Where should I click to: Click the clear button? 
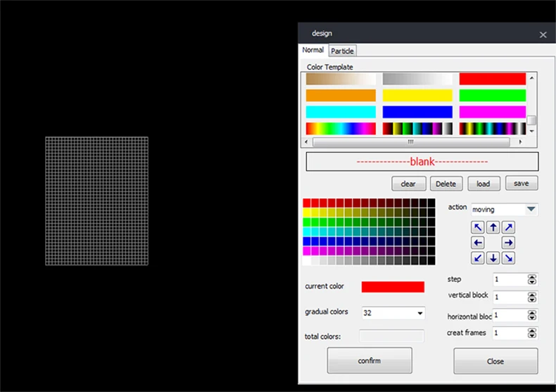408,184
